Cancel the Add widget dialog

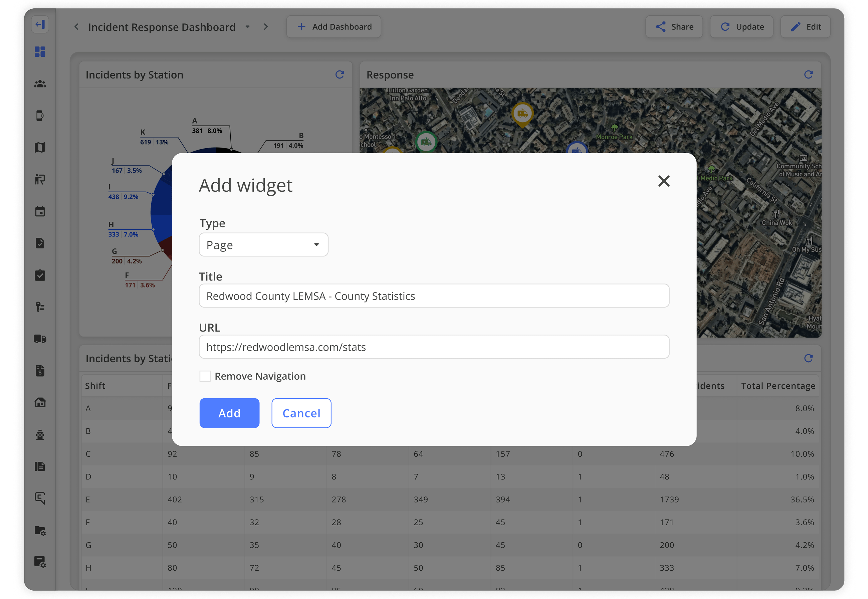[301, 413]
